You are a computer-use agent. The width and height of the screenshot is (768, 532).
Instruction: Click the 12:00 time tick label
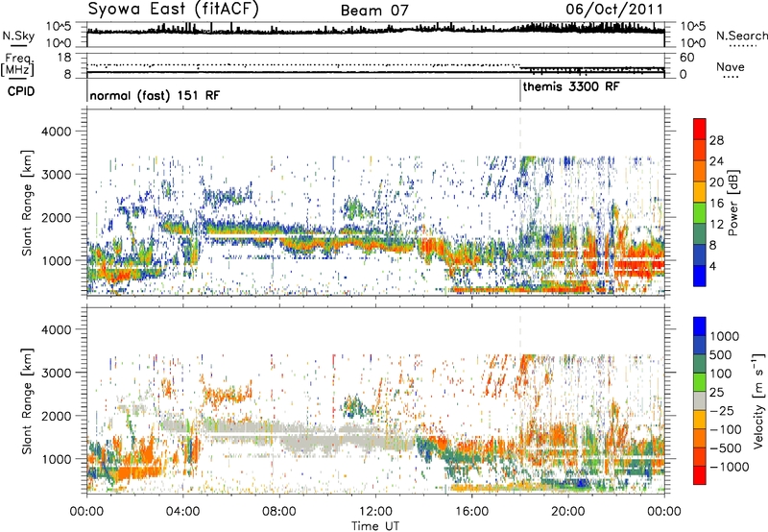pyautogui.click(x=375, y=512)
